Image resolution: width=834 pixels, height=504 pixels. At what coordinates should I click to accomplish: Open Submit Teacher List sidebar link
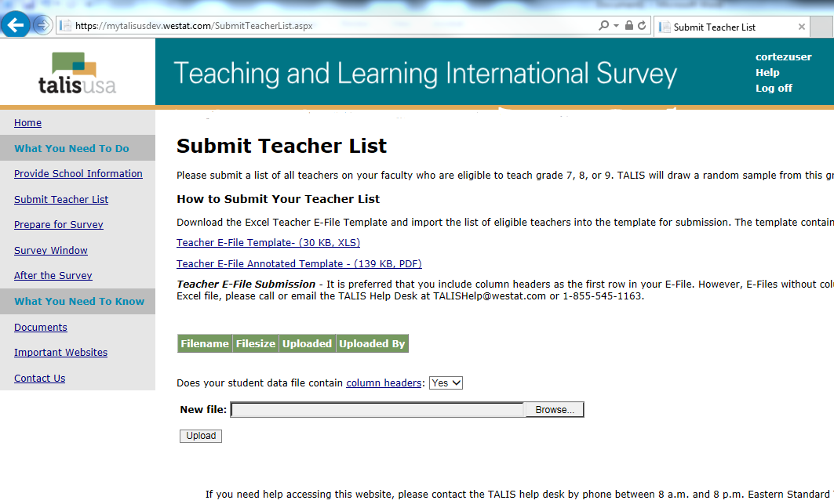pyautogui.click(x=61, y=199)
